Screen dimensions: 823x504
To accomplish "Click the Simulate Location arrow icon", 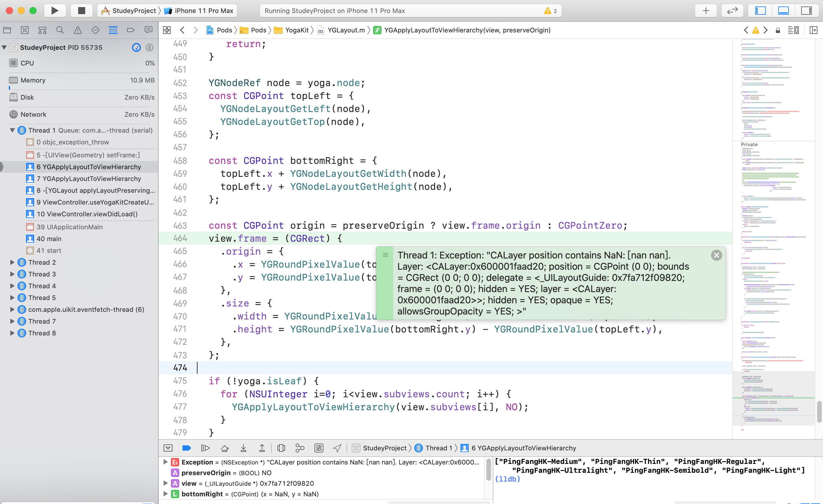I will (x=337, y=448).
